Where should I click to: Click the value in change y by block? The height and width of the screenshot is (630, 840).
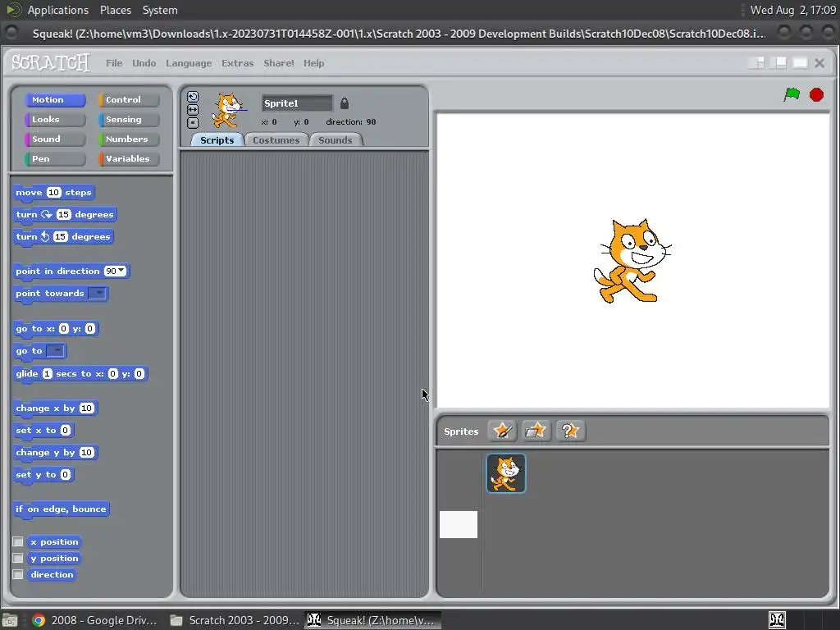[86, 452]
